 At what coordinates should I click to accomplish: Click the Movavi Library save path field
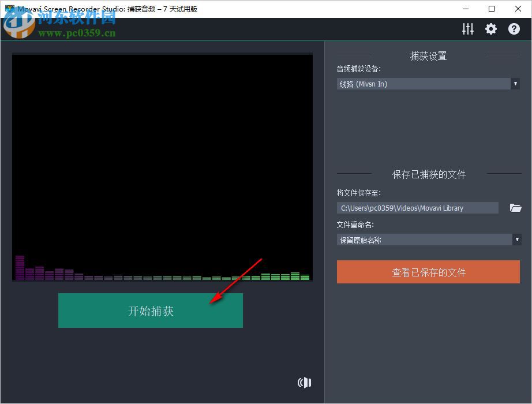(x=417, y=208)
